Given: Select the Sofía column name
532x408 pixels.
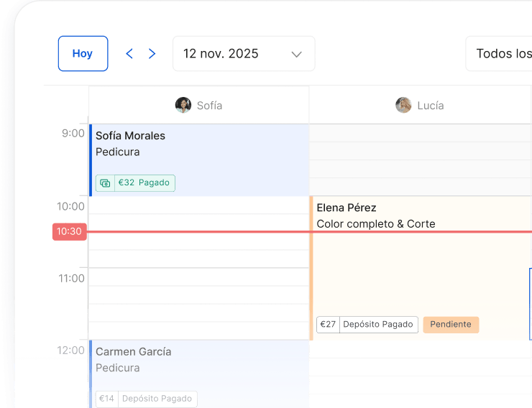Looking at the screenshot, I should pos(210,106).
